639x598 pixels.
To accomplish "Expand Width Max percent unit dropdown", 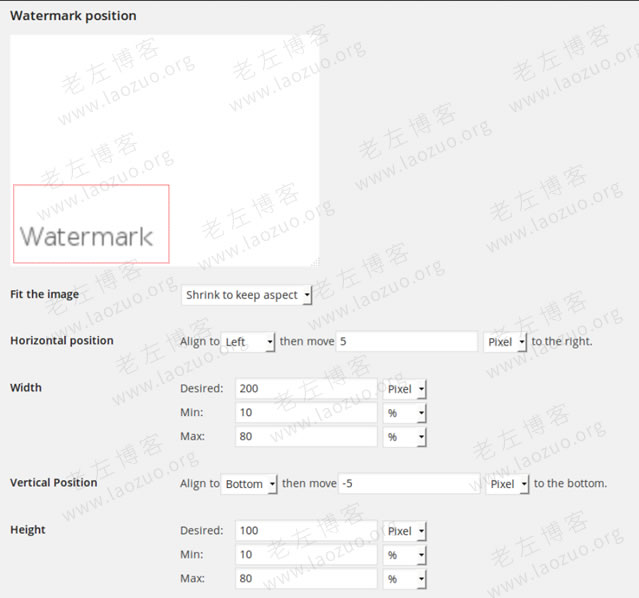I will tap(405, 437).
